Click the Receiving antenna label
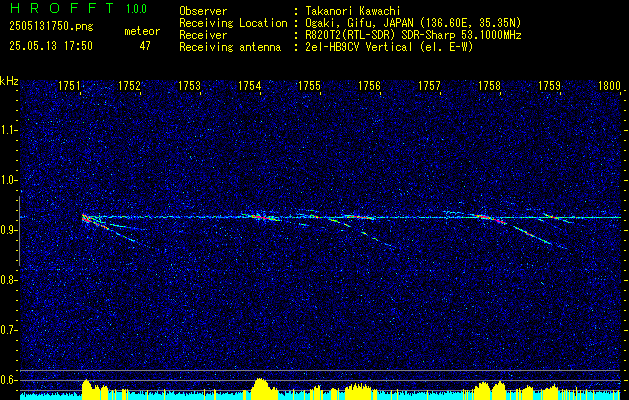The image size is (629, 400). 230,47
